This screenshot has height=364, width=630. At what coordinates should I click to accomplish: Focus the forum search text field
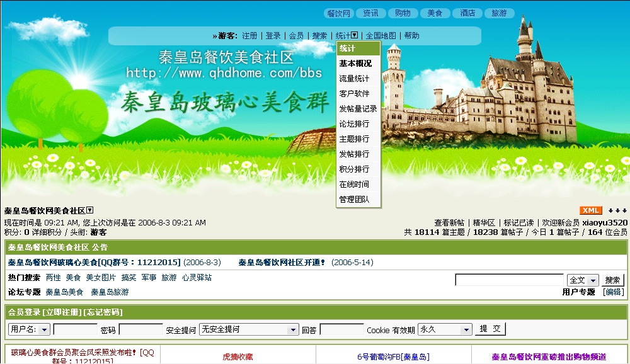[509, 280]
